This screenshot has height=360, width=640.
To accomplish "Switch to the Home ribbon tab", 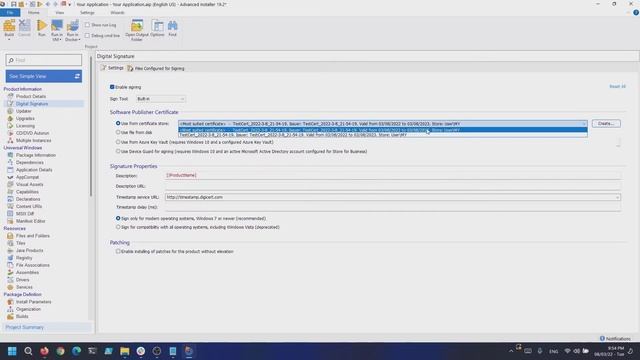I will tap(34, 13).
